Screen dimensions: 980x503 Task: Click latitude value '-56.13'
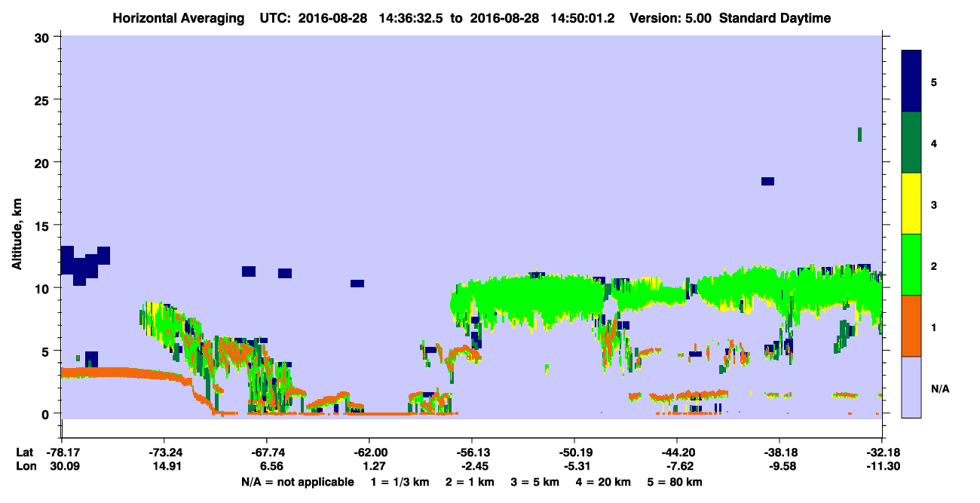point(472,452)
